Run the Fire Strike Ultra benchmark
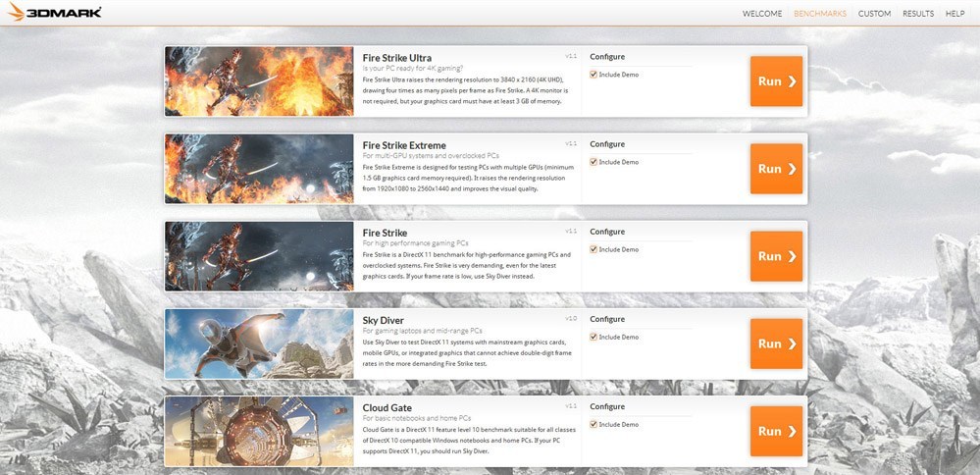The image size is (980, 475). [776, 81]
